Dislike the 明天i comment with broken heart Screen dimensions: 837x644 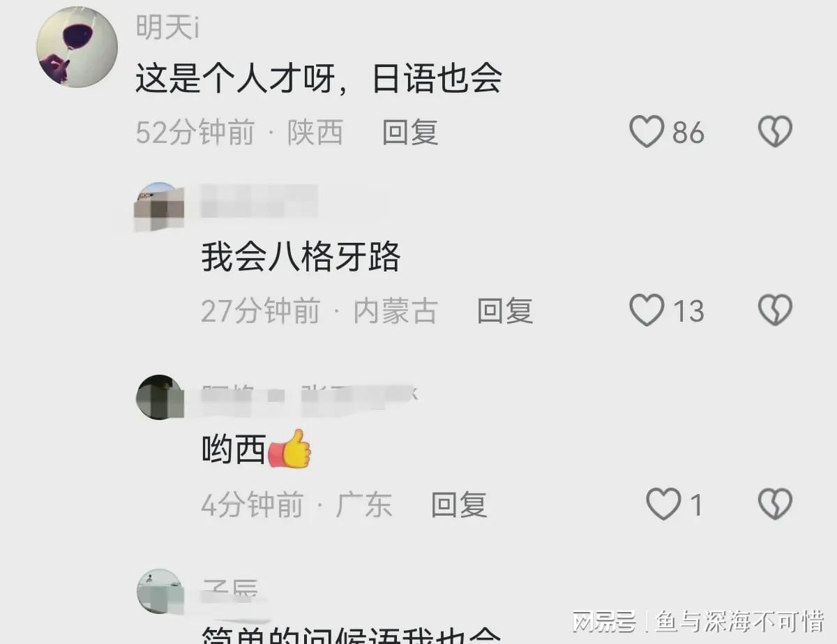(775, 131)
